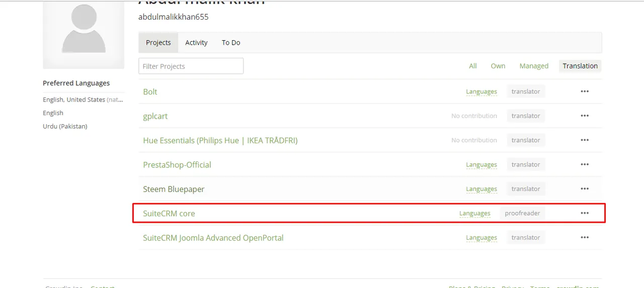
Task: Click translator badge on Hue Essentials row
Action: pyautogui.click(x=526, y=140)
